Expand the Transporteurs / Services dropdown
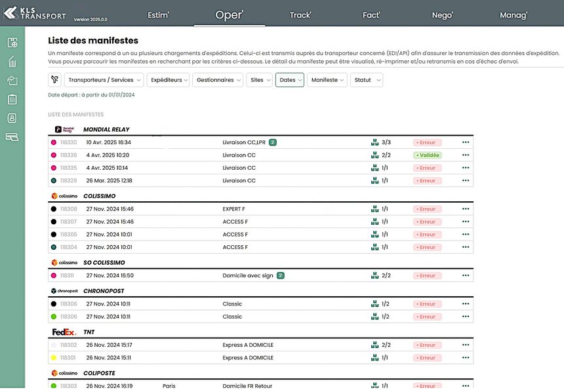This screenshot has width=564, height=392. [104, 80]
